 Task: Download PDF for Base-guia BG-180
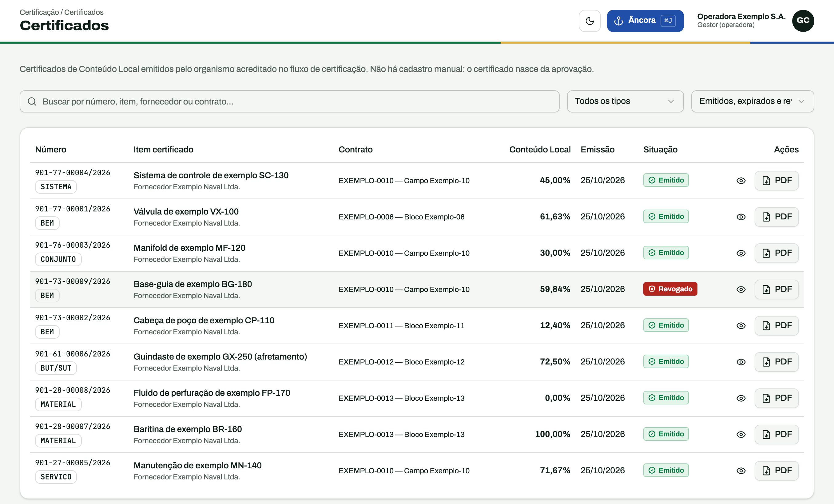tap(776, 289)
